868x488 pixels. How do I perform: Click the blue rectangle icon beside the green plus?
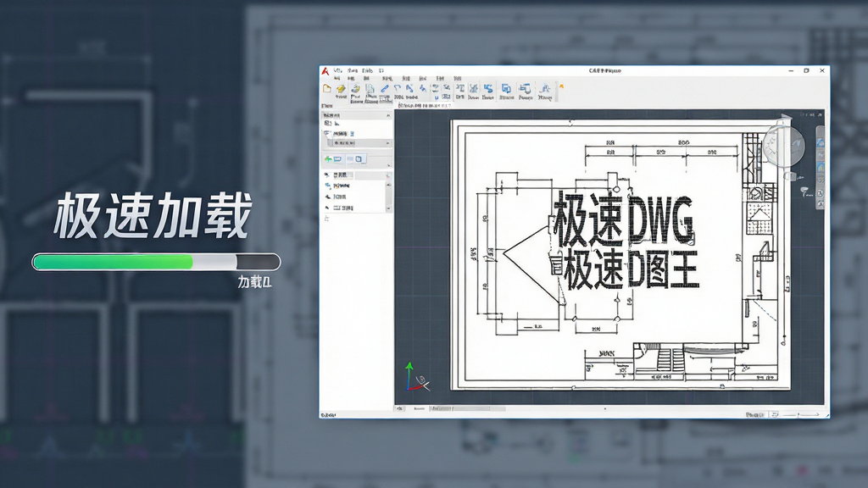(x=337, y=158)
